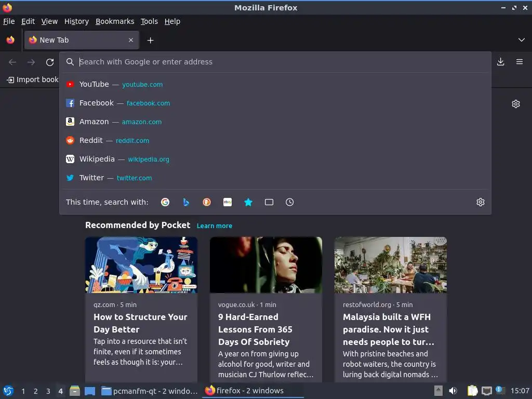The height and width of the screenshot is (399, 532).
Task: Switch to virtual desktop 1
Action: [23, 391]
